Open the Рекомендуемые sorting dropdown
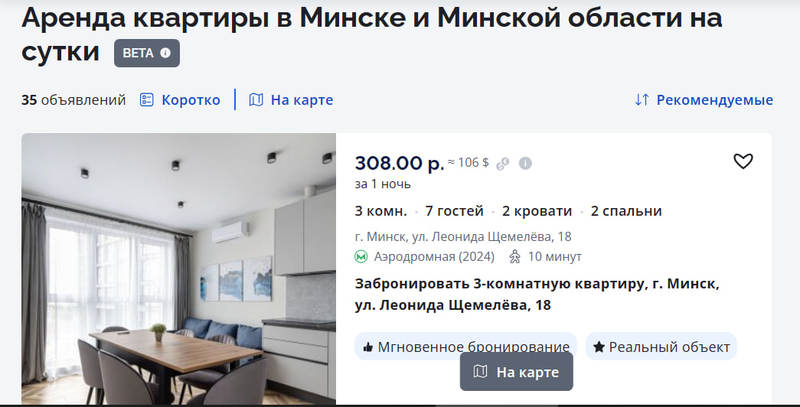Image resolution: width=800 pixels, height=407 pixels. (x=704, y=100)
